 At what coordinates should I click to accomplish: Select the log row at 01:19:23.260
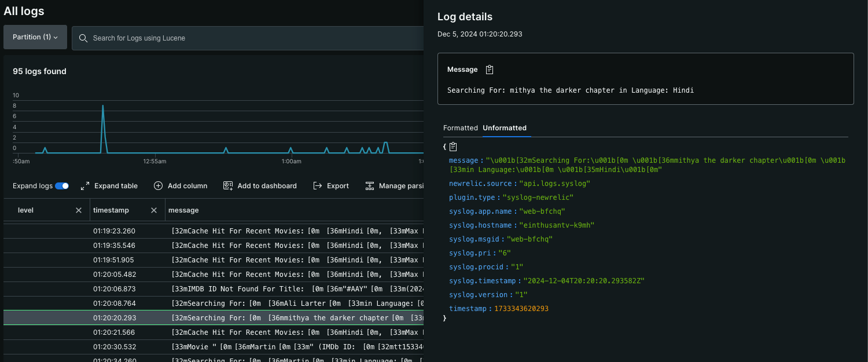click(214, 231)
